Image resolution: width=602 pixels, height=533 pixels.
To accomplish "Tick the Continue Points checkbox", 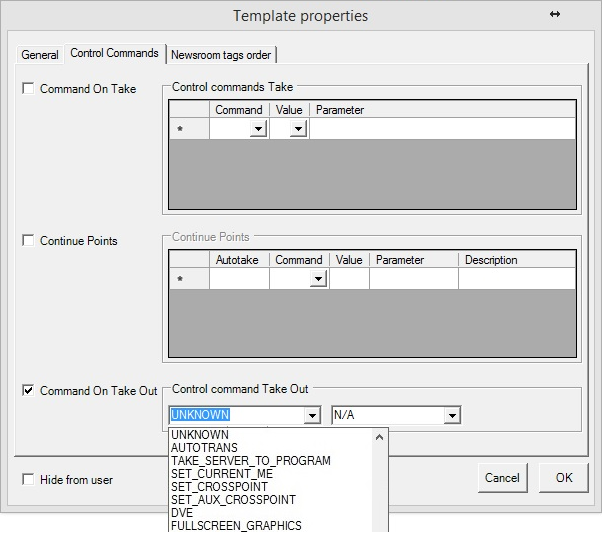I will pyautogui.click(x=28, y=241).
